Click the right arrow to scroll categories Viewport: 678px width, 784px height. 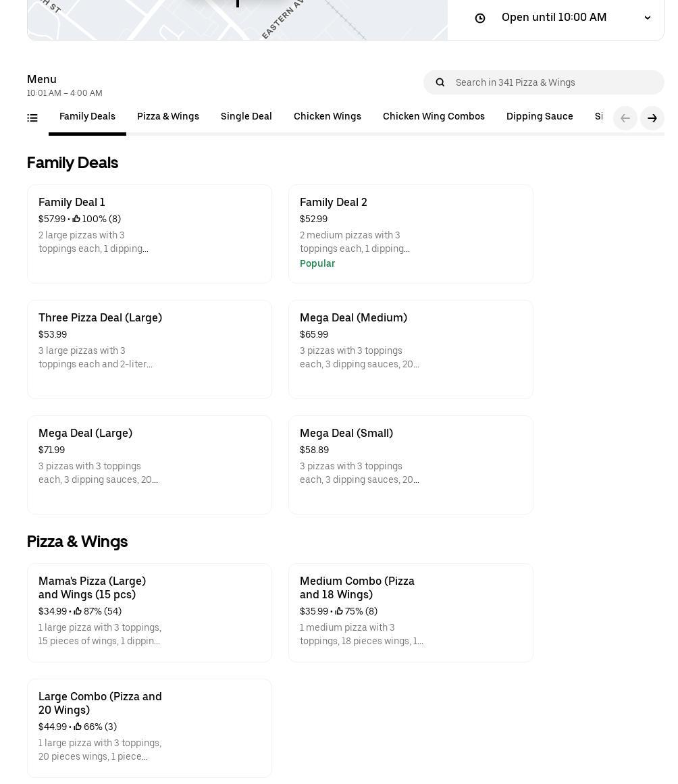(652, 118)
